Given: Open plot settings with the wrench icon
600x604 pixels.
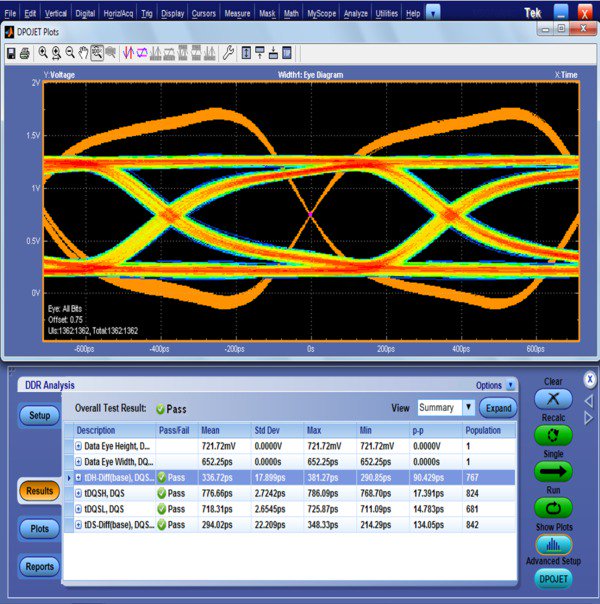Looking at the screenshot, I should point(228,53).
